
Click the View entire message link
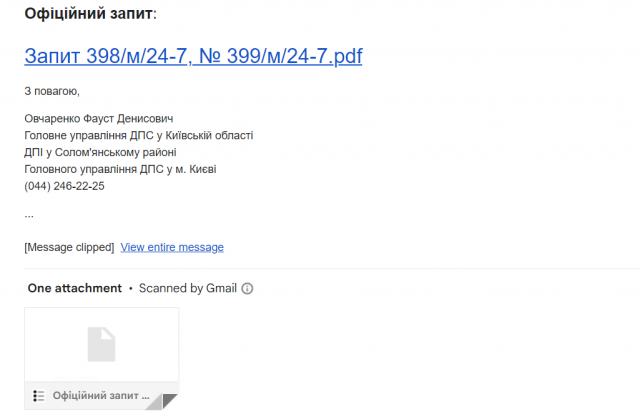[172, 247]
